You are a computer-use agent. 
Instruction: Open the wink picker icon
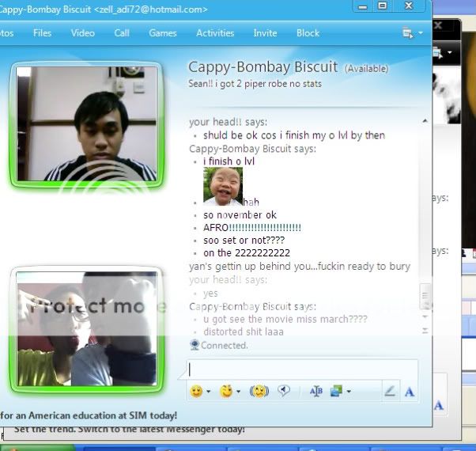click(x=226, y=391)
